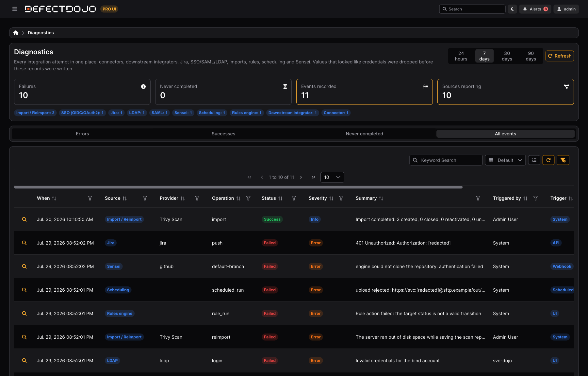588x376 pixels.
Task: Open the Status column filter
Action: 294,198
